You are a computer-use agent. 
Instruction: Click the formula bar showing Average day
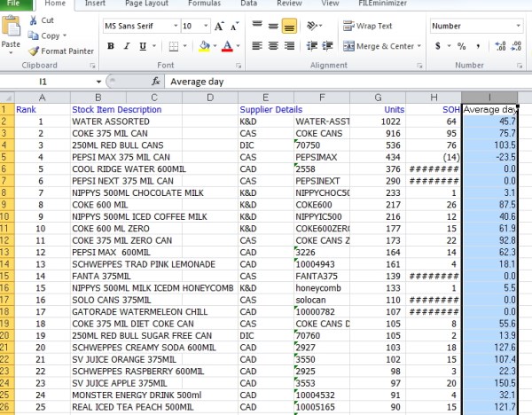coord(348,82)
